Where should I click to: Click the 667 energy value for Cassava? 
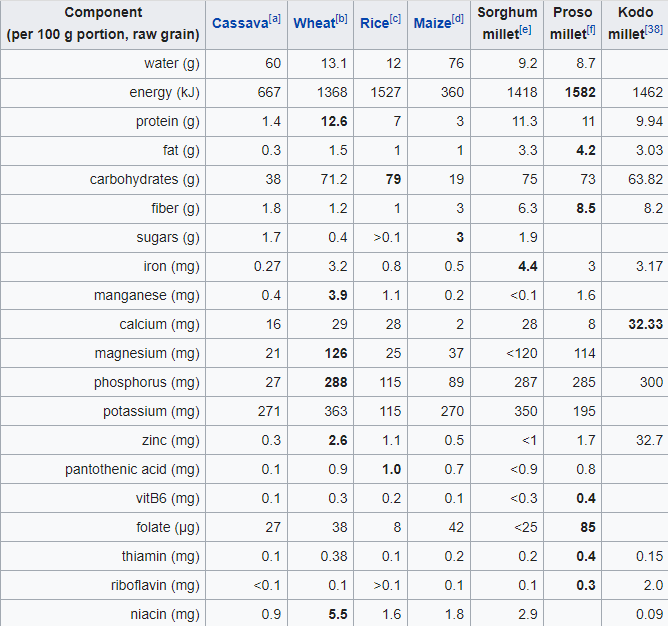[269, 92]
